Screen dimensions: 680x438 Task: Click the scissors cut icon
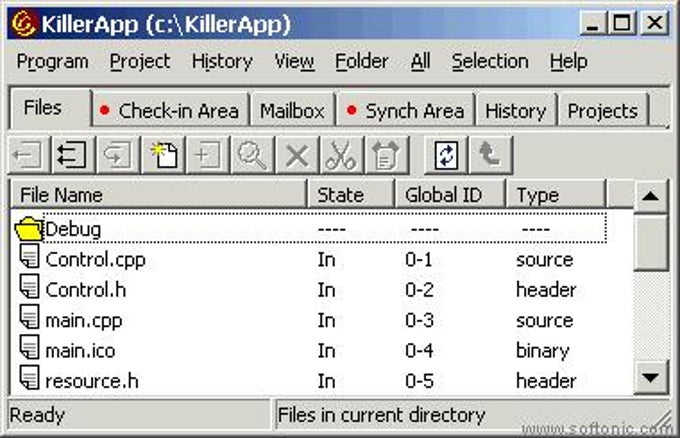coord(341,155)
